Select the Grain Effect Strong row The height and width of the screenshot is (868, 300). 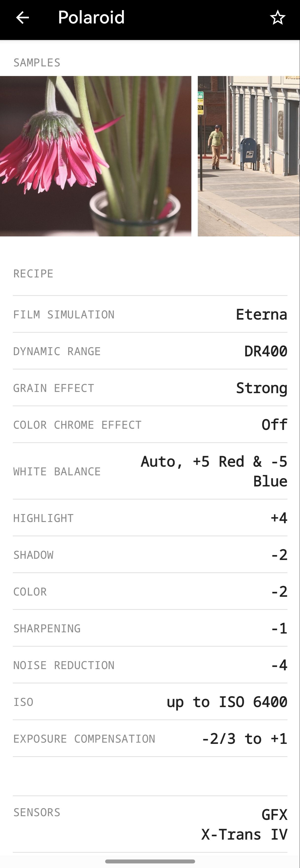(x=150, y=388)
